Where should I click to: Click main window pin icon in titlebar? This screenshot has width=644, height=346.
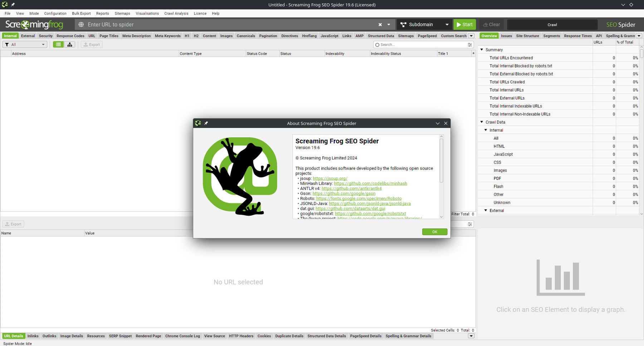[13, 5]
